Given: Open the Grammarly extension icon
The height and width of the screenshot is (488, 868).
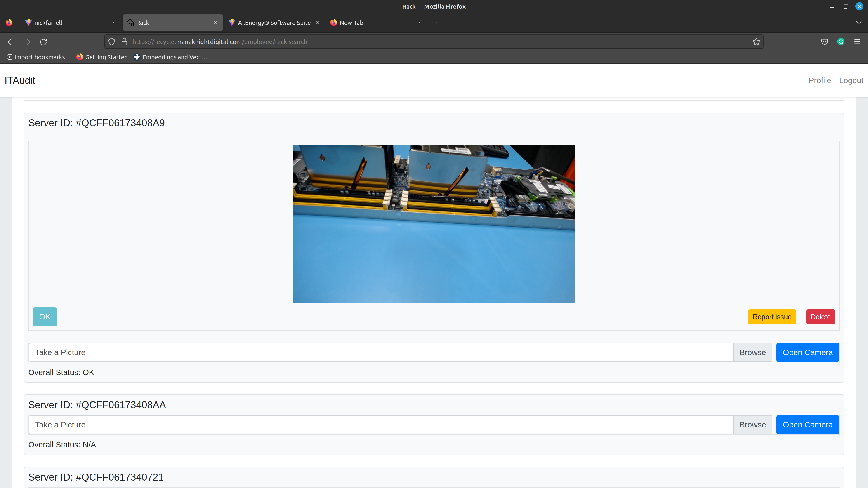Looking at the screenshot, I should (x=841, y=42).
